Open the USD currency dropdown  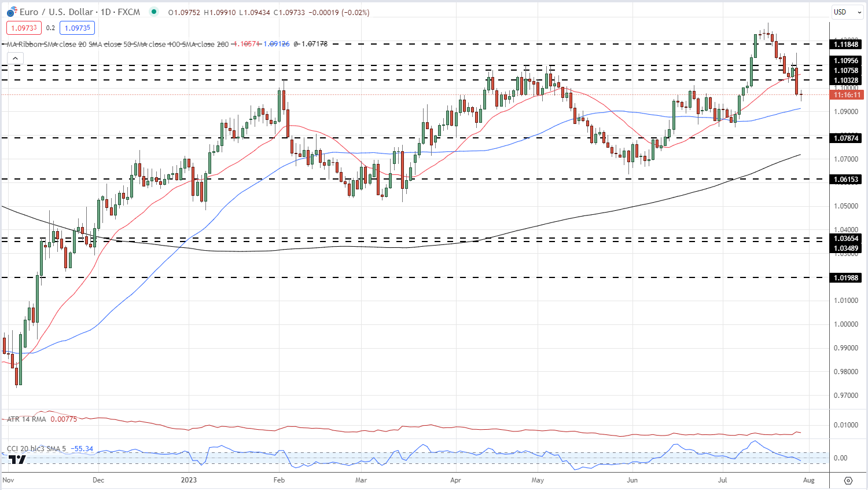(847, 12)
